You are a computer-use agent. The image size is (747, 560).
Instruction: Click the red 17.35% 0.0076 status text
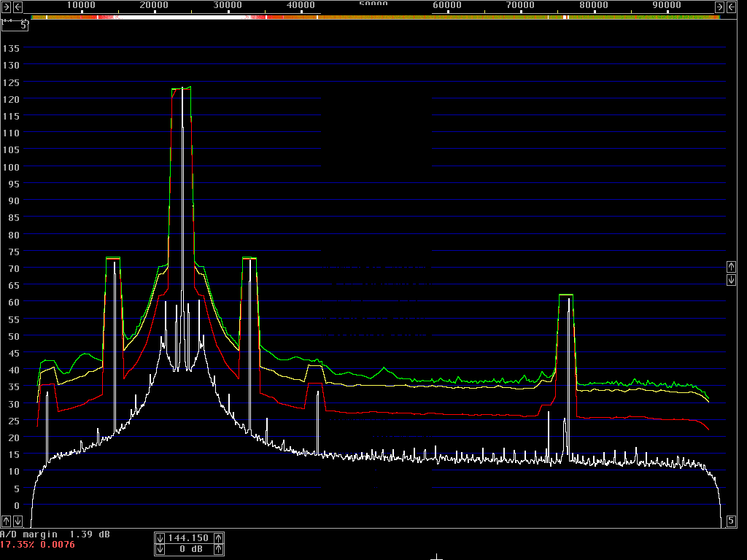click(x=37, y=544)
